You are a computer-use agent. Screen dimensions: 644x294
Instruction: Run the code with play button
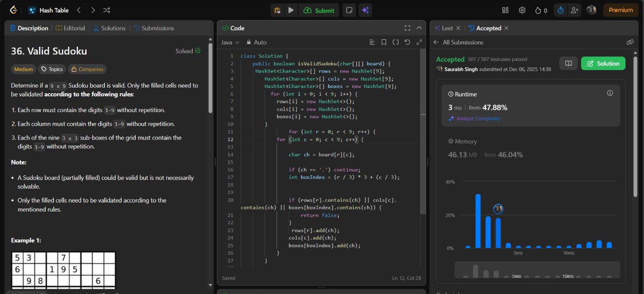291,10
